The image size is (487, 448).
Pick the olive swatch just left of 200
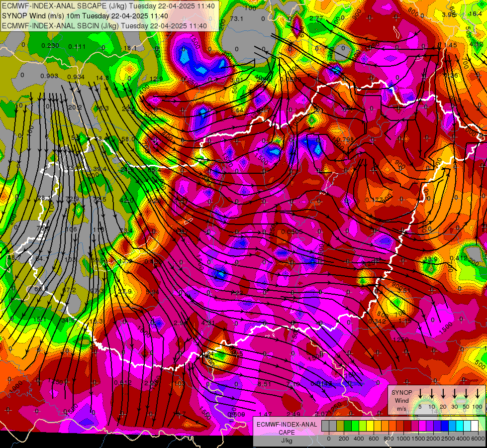coord(340,426)
